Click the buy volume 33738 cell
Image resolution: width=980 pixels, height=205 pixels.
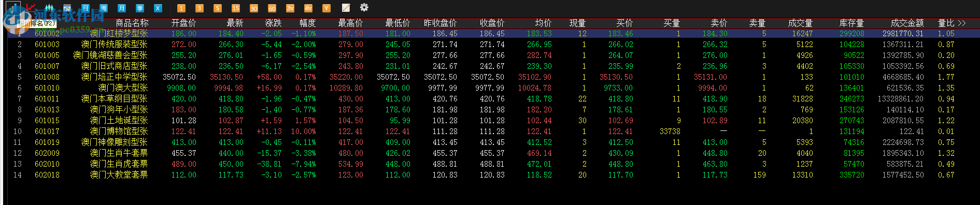coord(670,131)
